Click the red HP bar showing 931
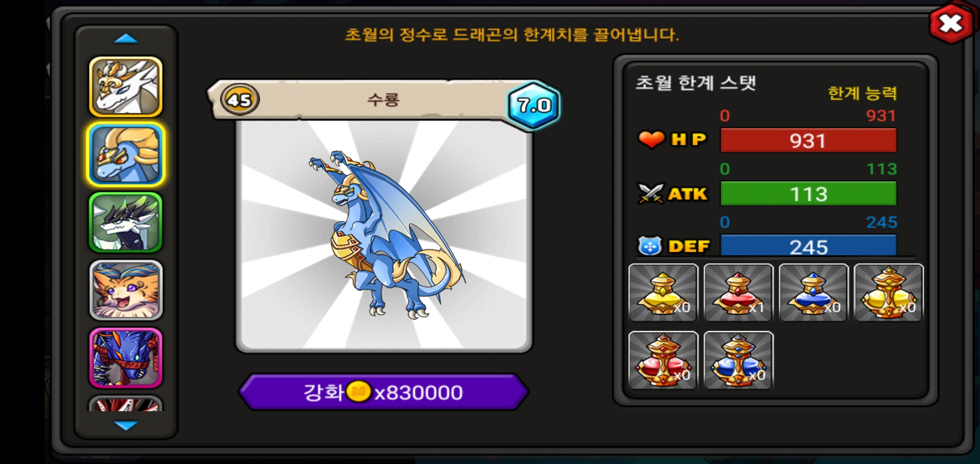The width and height of the screenshot is (980, 464). click(x=808, y=140)
